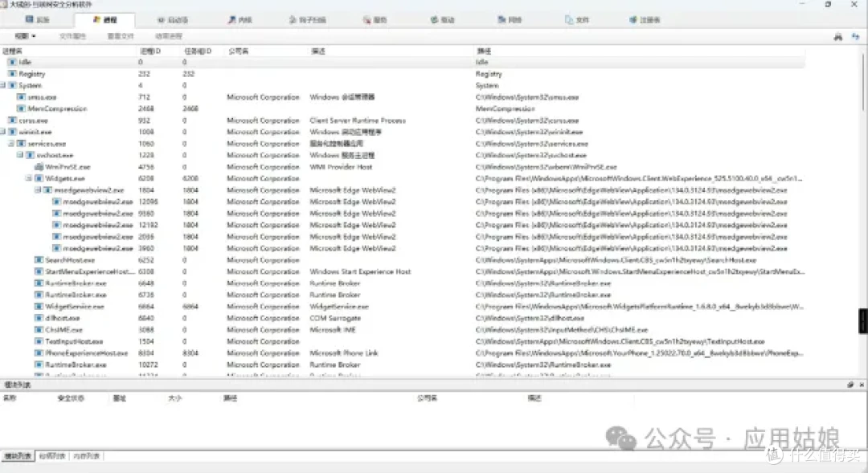This screenshot has width=868, height=473.
Task: Click icon of msedgewebview2.exe PID 3960
Action: [x=56, y=248]
